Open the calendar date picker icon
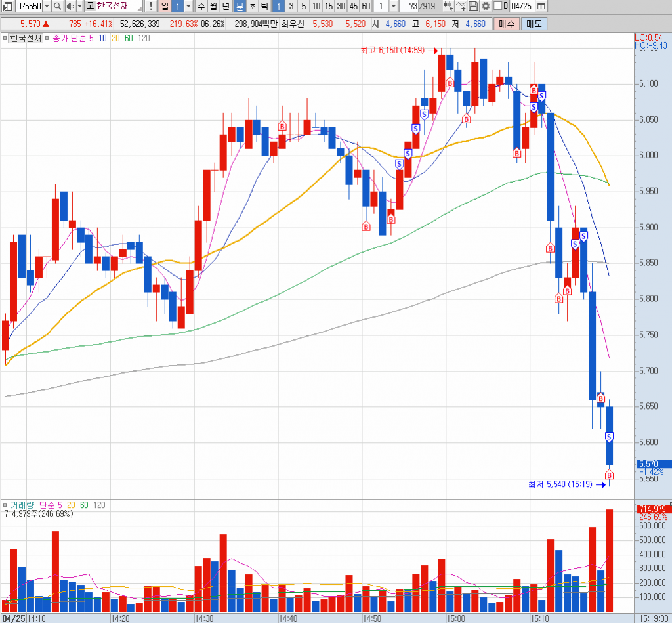 coord(541,6)
